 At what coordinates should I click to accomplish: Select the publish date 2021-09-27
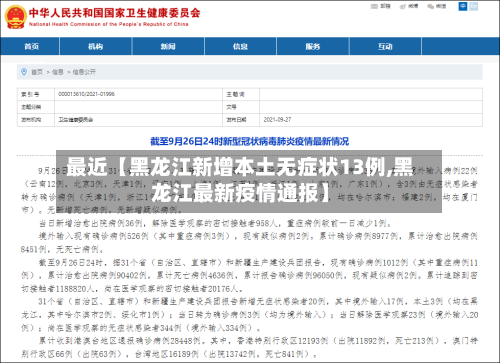coord(277,120)
